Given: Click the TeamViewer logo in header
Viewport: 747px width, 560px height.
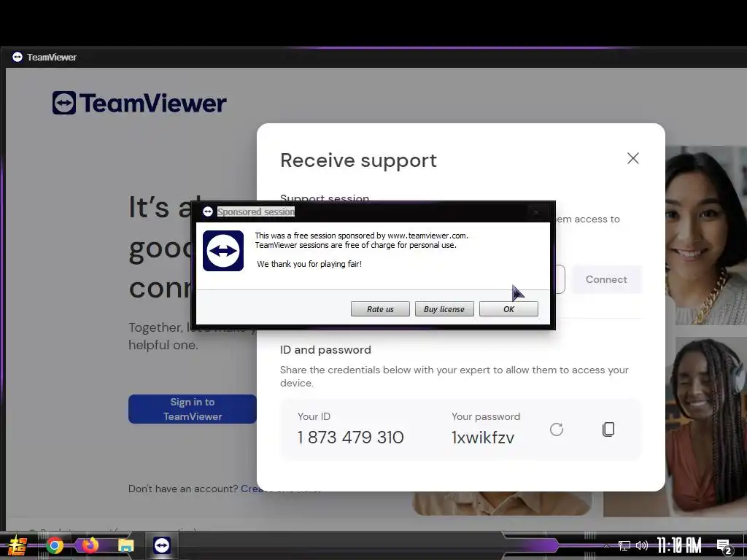Looking at the screenshot, I should (x=139, y=103).
